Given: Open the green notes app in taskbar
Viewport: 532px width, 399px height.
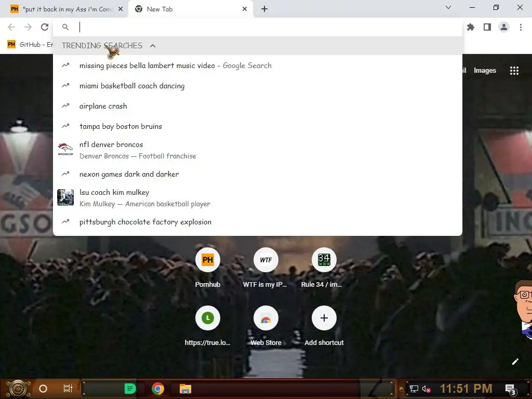Looking at the screenshot, I should pos(130,389).
